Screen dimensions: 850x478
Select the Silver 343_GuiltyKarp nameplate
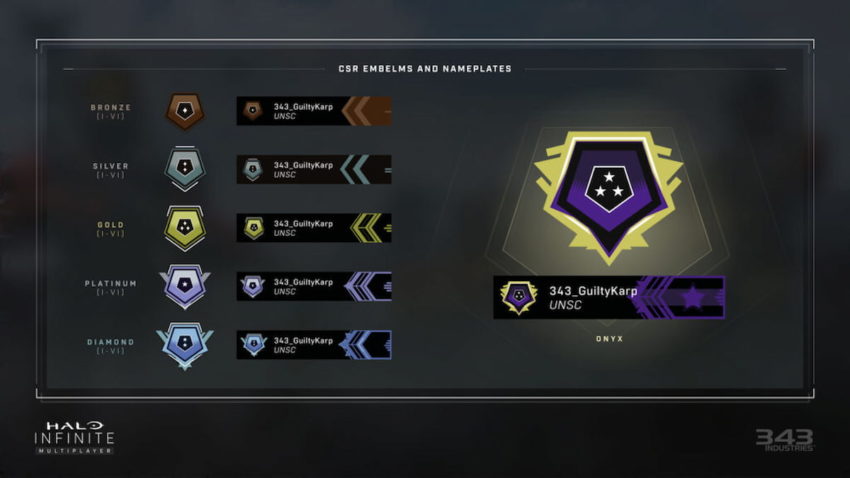click(x=314, y=169)
